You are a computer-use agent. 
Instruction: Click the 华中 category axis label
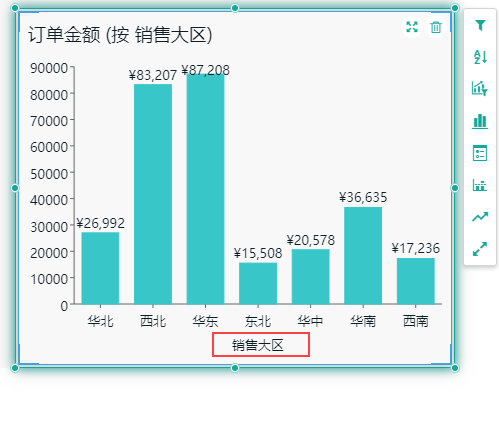[x=310, y=321]
